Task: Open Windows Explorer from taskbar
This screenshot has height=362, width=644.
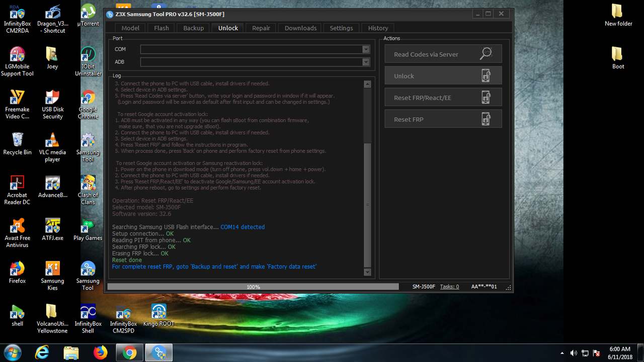Action: 71,352
